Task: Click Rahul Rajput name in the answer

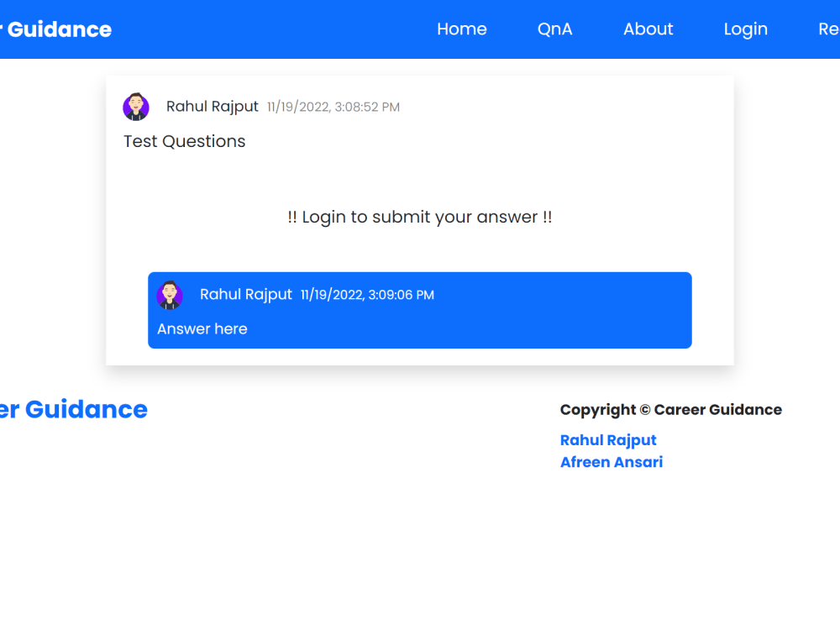Action: (x=246, y=295)
